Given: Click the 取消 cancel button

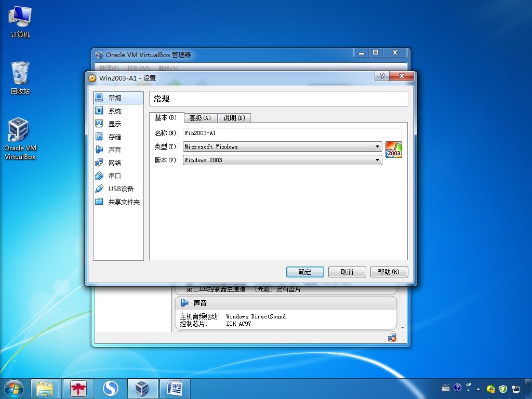Looking at the screenshot, I should [347, 272].
